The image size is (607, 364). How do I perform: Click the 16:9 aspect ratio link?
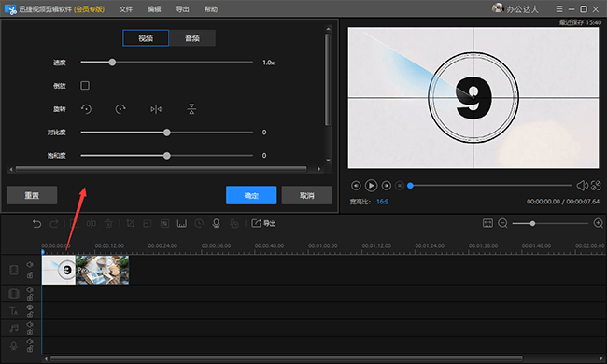[x=382, y=202]
